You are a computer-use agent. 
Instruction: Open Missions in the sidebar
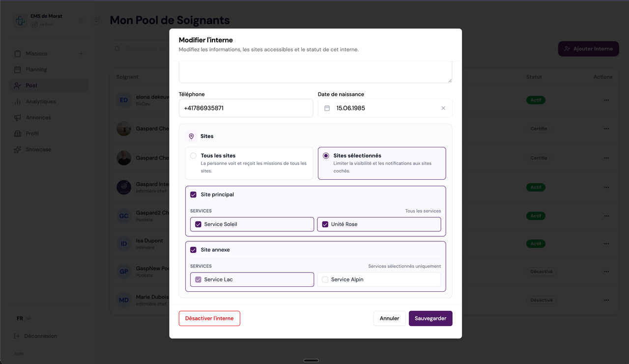click(37, 54)
